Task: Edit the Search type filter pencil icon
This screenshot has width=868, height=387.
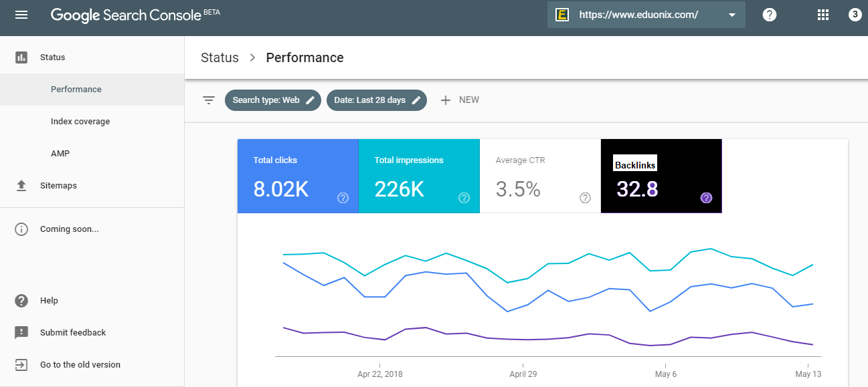Action: [x=310, y=100]
